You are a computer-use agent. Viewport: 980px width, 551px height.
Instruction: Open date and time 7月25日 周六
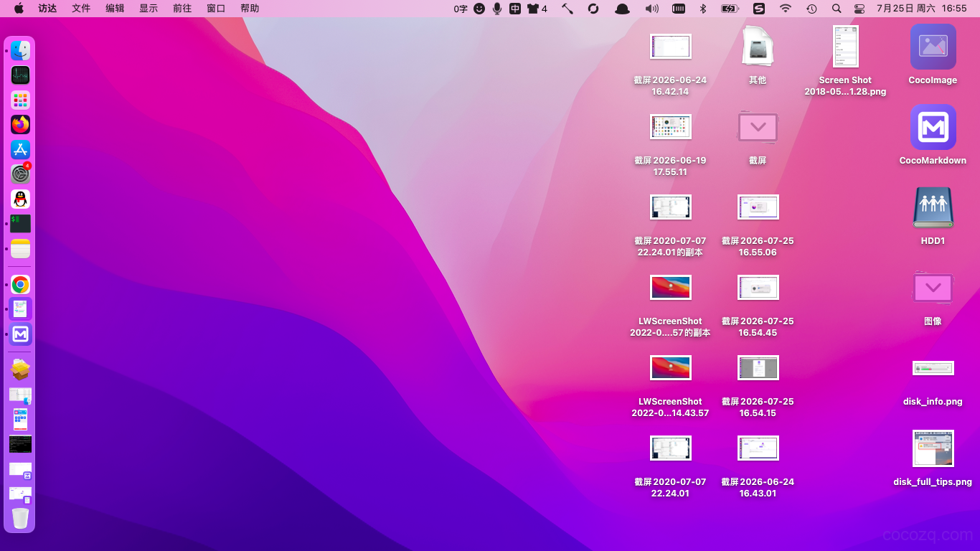922,9
